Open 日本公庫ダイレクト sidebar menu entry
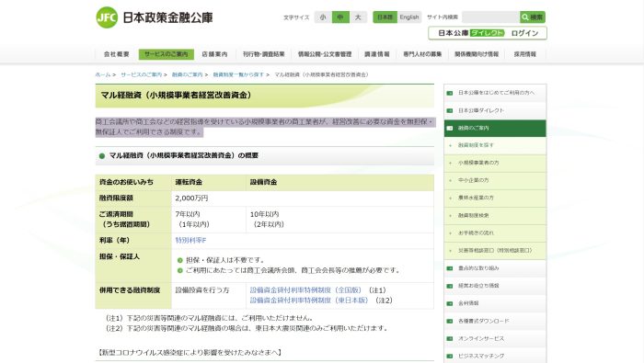This screenshot has height=363, width=644. [x=495, y=111]
